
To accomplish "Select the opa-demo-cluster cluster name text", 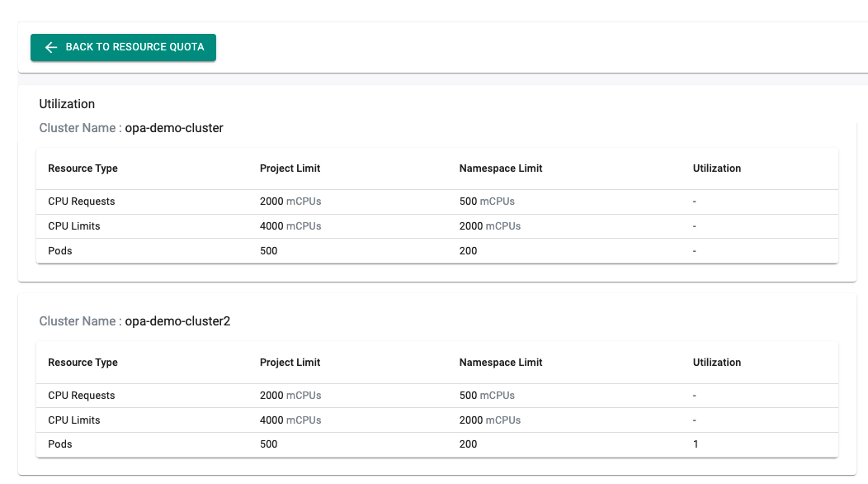I will coord(174,128).
